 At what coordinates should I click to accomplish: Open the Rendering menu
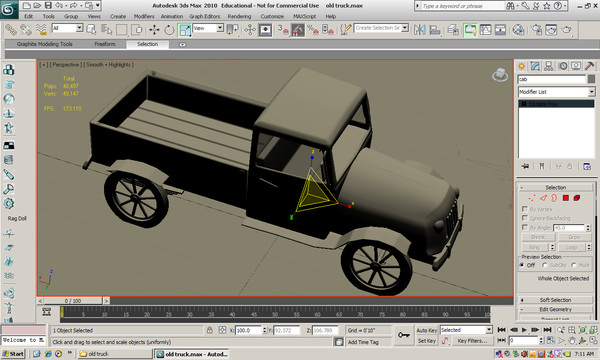(x=239, y=16)
